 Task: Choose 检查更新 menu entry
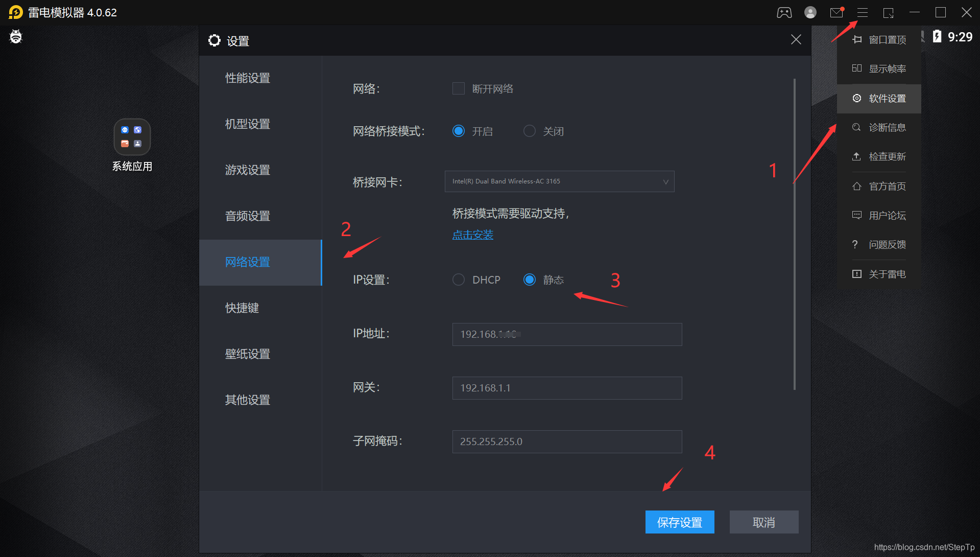[x=879, y=157]
